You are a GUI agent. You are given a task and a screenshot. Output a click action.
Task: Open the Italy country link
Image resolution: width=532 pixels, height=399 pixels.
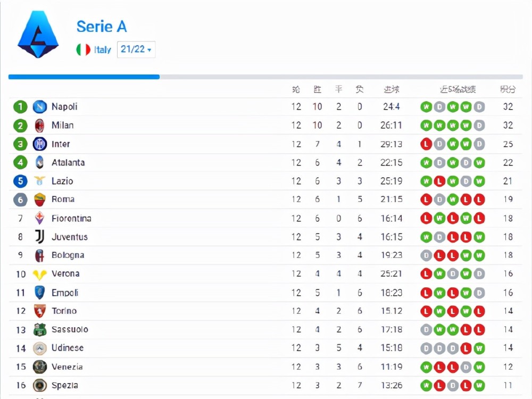point(103,50)
